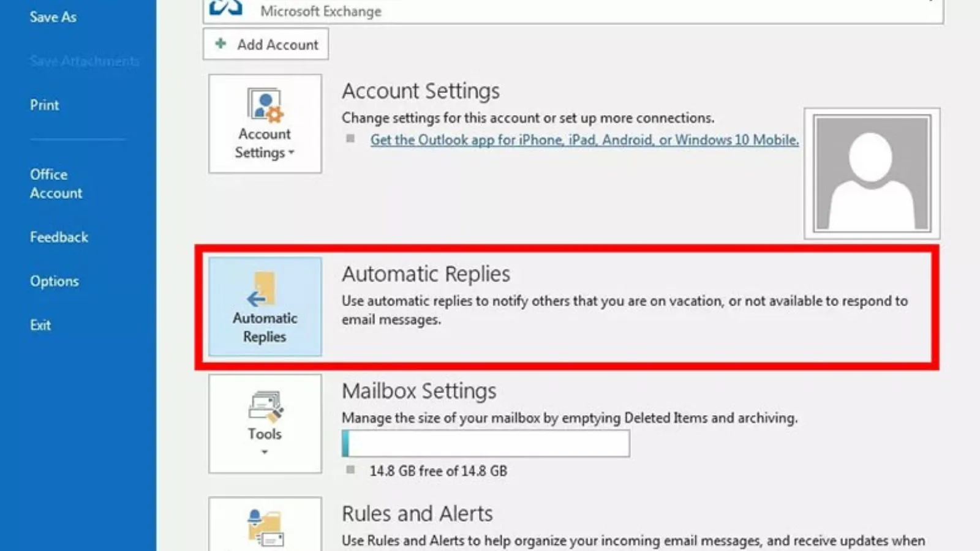Image resolution: width=980 pixels, height=551 pixels.
Task: Click Exit at the bottom of the sidebar
Action: pos(40,325)
